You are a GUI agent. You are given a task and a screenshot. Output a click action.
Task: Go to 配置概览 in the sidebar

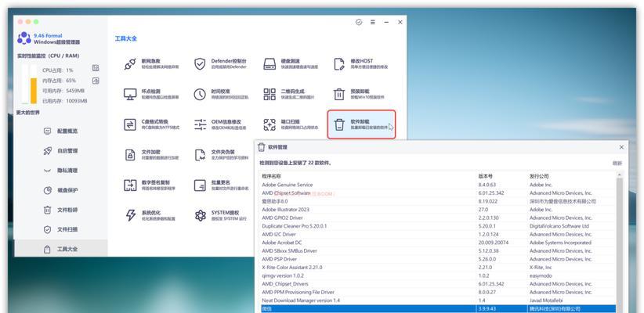(61, 131)
